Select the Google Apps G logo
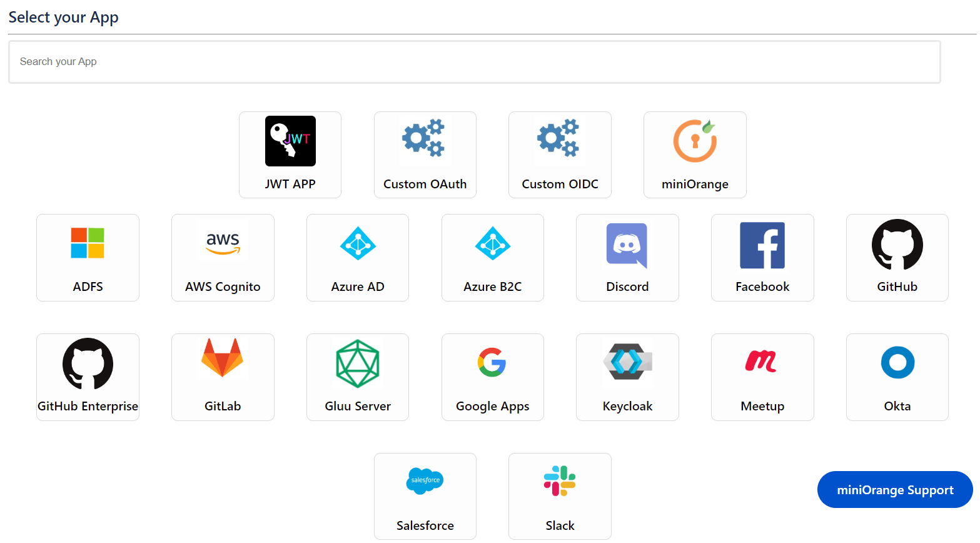The height and width of the screenshot is (543, 980). (x=492, y=362)
